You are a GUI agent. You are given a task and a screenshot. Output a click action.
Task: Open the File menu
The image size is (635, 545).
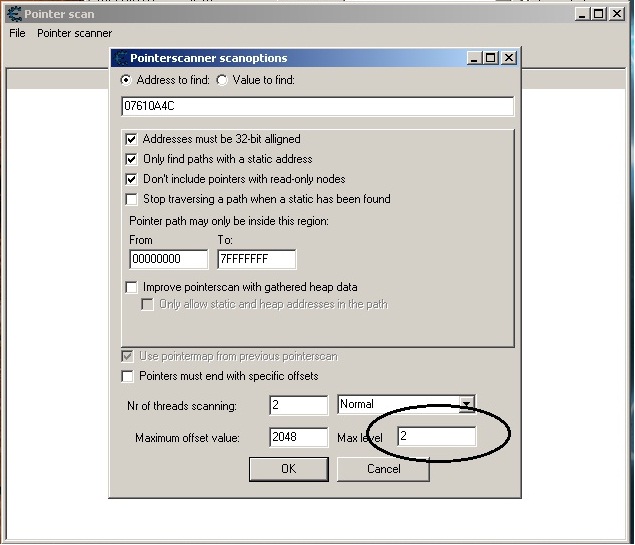click(x=17, y=33)
